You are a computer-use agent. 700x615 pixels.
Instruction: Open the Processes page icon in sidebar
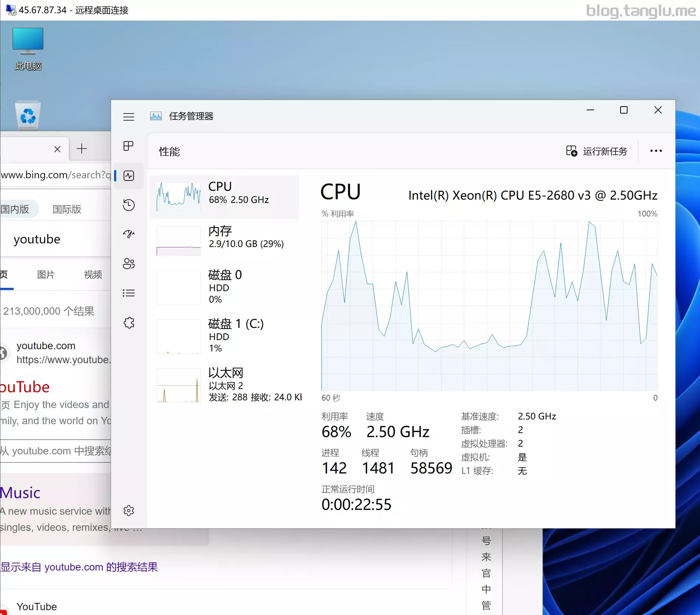coord(128,146)
